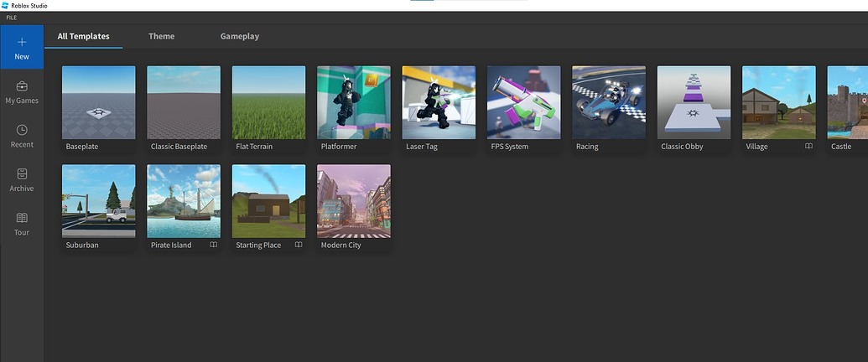Screen dimensions: 868x362
Task: Click the Modern City label text
Action: point(341,246)
